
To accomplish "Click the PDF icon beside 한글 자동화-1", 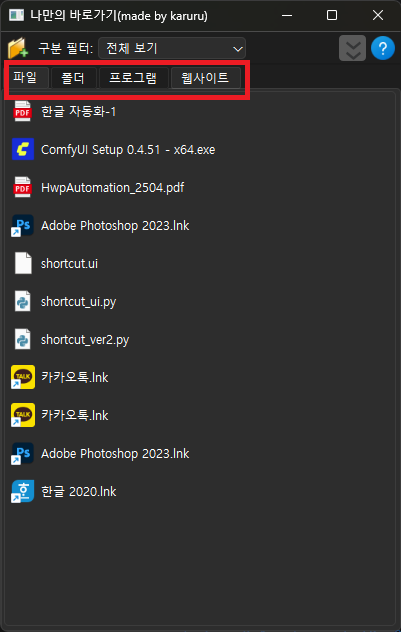I will pos(23,112).
